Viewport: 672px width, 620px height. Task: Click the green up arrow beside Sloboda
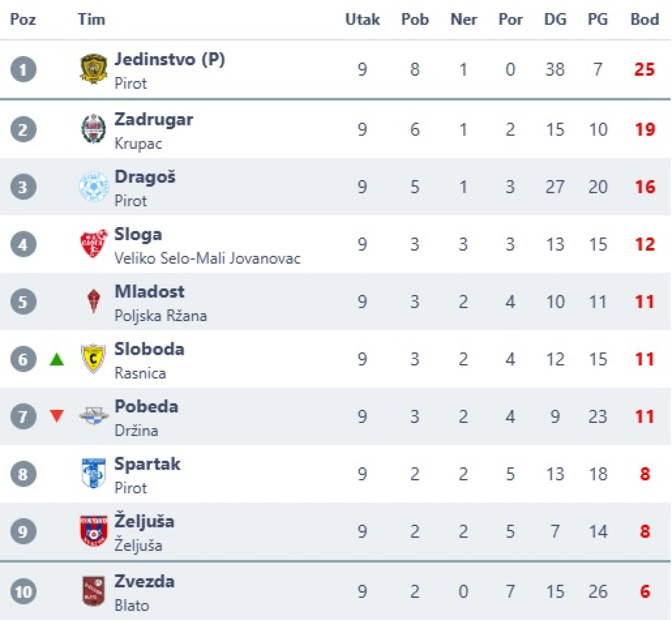tap(57, 359)
